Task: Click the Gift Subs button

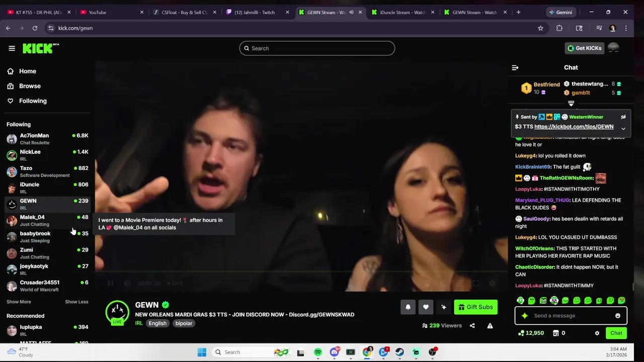Action: coord(475,307)
